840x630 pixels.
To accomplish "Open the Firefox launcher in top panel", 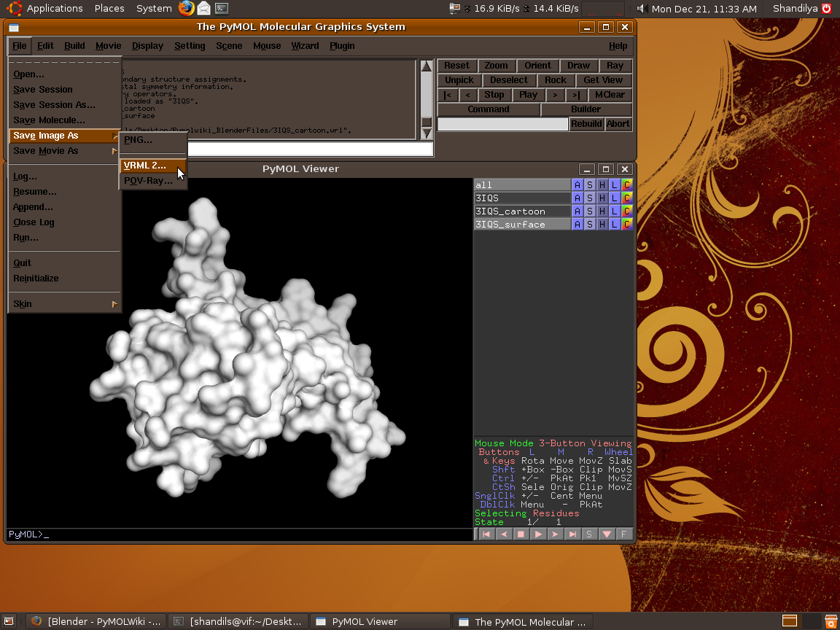I will pos(187,9).
